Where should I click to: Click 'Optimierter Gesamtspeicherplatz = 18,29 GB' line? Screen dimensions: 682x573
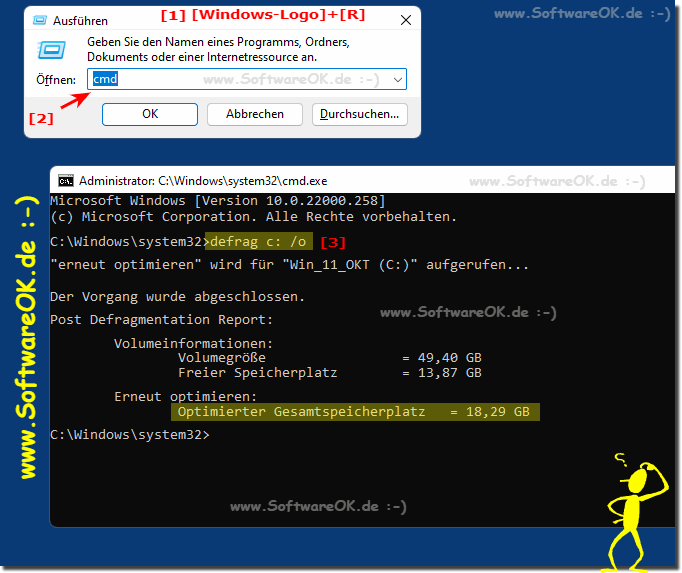tap(355, 412)
